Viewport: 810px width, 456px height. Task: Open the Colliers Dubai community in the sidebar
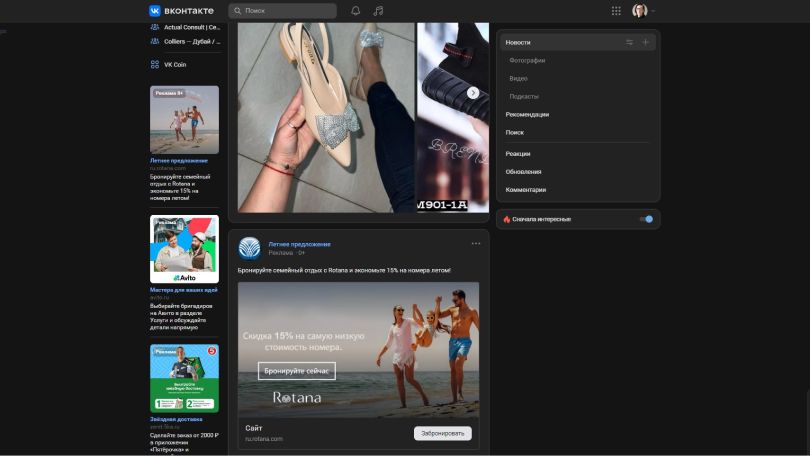click(191, 41)
